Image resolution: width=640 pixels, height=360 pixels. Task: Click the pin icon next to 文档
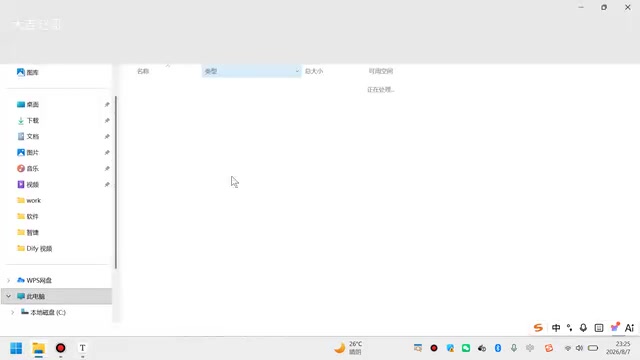[x=107, y=136]
